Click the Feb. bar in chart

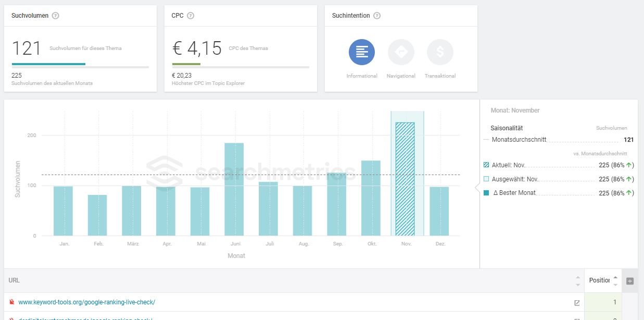[x=97, y=215]
